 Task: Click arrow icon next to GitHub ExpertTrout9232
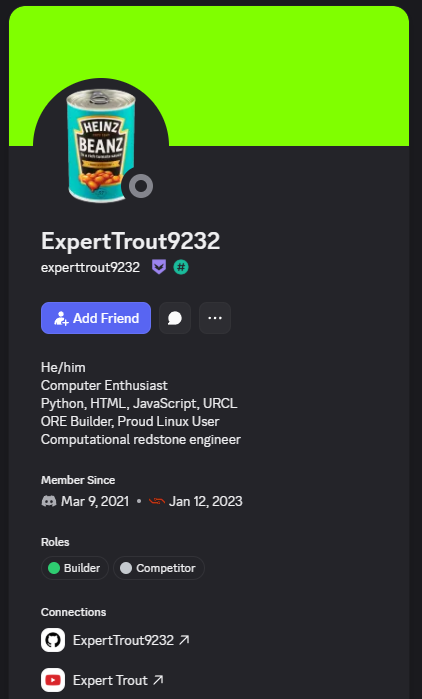[x=184, y=640]
